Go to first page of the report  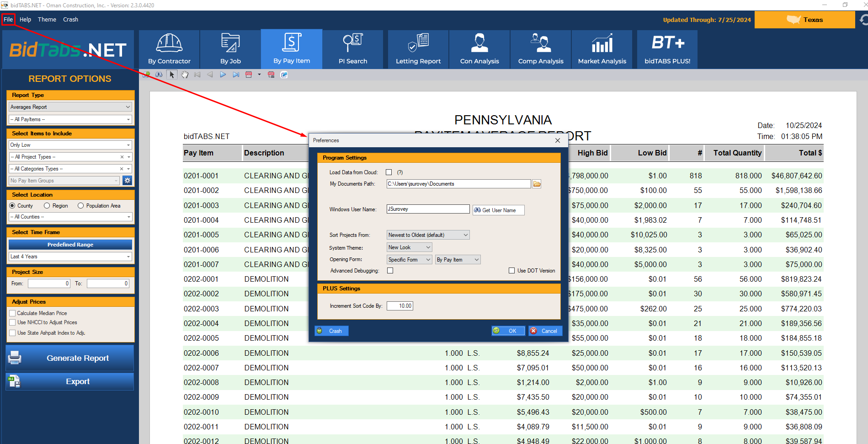click(x=197, y=75)
